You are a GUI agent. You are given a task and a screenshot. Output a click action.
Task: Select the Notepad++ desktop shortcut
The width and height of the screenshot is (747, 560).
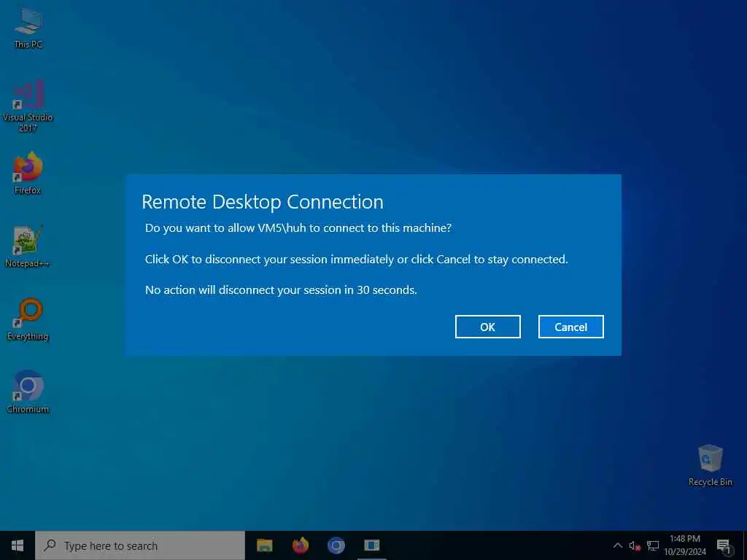pyautogui.click(x=27, y=246)
